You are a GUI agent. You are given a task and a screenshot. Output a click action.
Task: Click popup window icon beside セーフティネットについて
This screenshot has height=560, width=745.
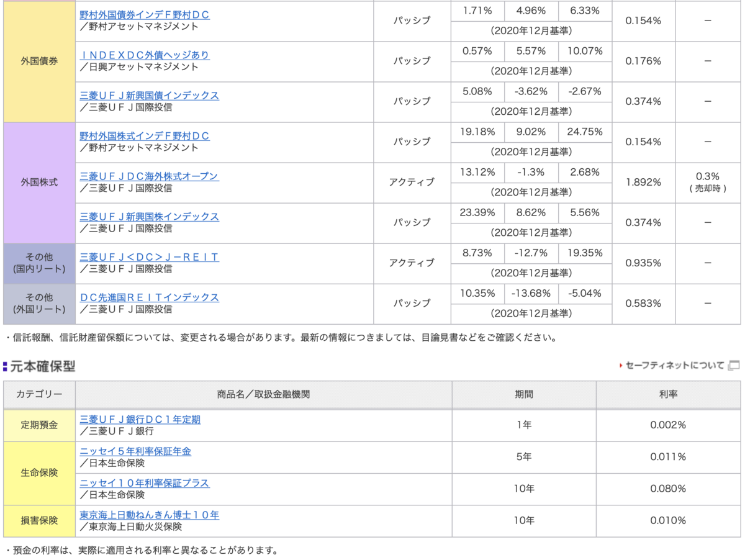(x=734, y=365)
